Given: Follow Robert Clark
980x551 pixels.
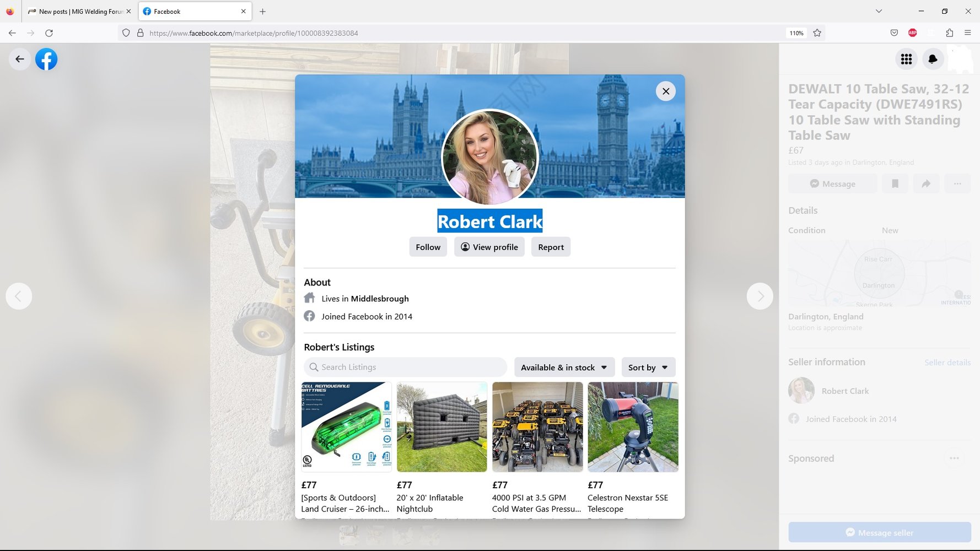Looking at the screenshot, I should click(x=428, y=247).
